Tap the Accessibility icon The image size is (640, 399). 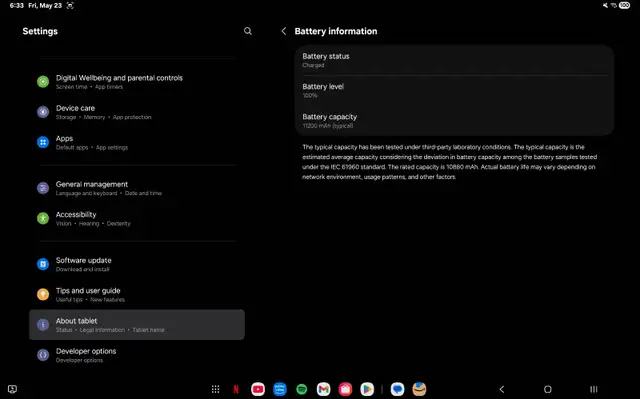[x=43, y=218]
